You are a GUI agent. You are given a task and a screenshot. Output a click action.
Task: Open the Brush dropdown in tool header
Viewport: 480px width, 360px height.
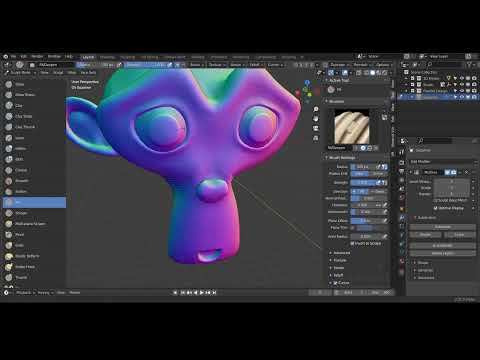[x=197, y=65]
